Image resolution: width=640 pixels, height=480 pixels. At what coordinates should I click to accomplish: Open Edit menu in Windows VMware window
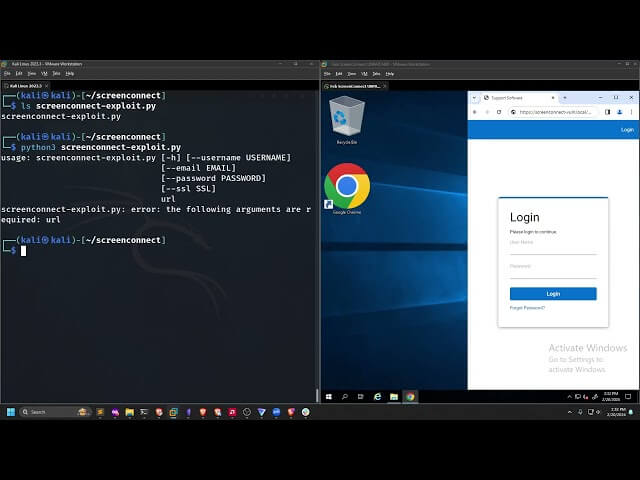point(339,73)
